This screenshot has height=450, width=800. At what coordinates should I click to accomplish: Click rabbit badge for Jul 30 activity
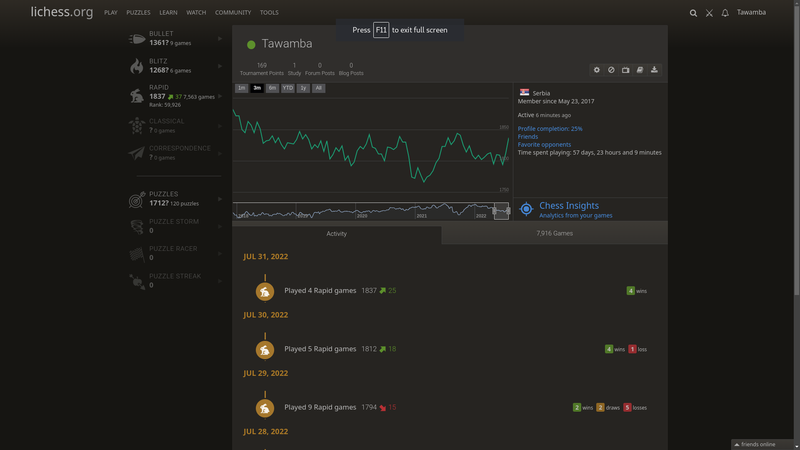tap(265, 349)
